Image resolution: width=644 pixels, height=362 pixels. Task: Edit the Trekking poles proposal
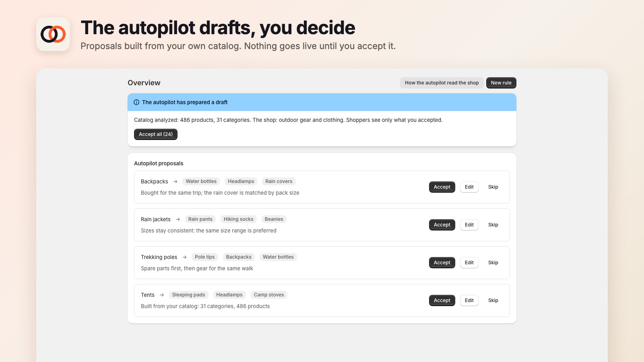pos(469,263)
